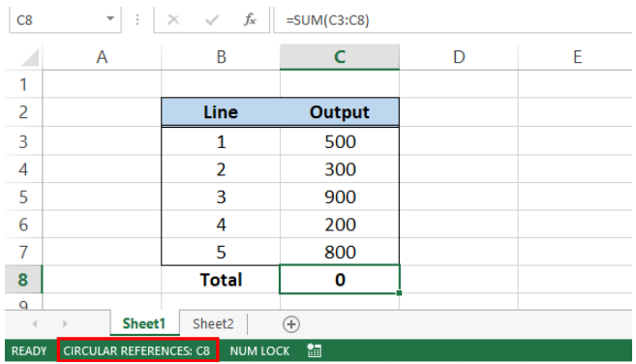The height and width of the screenshot is (364, 636).
Task: Click the Select All corner triangle
Action: tap(30, 57)
